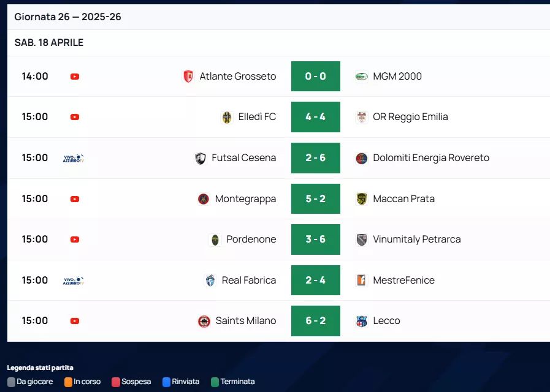Open Vinumitaly Petrarca team link

416,239
